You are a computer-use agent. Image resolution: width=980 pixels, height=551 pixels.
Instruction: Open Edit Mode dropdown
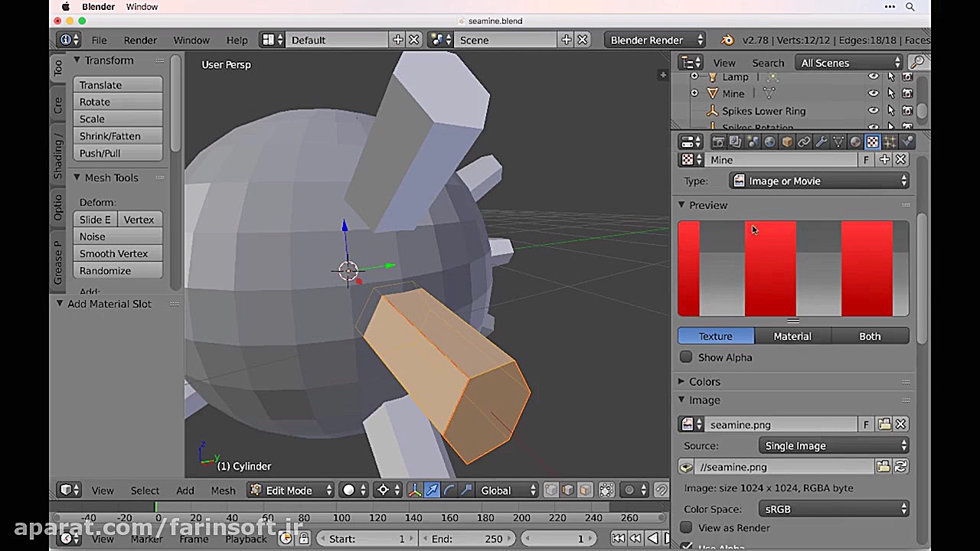coord(291,491)
